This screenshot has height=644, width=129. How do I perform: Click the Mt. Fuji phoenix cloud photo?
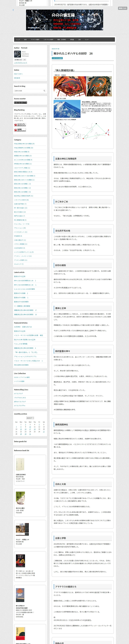coord(67,109)
